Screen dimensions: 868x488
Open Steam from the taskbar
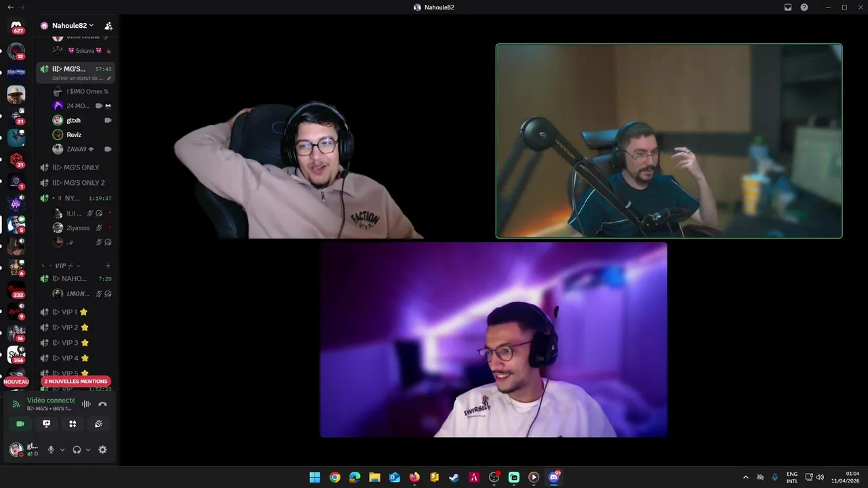(454, 477)
